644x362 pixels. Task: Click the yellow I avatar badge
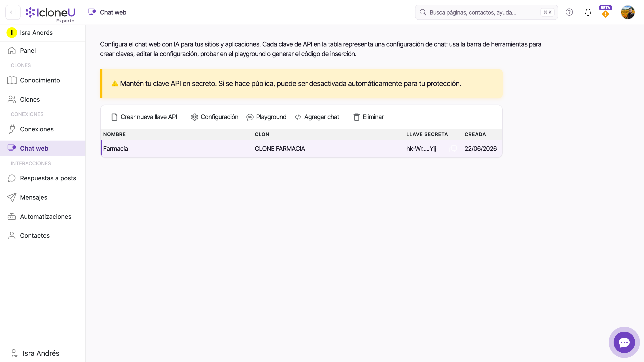point(12,33)
